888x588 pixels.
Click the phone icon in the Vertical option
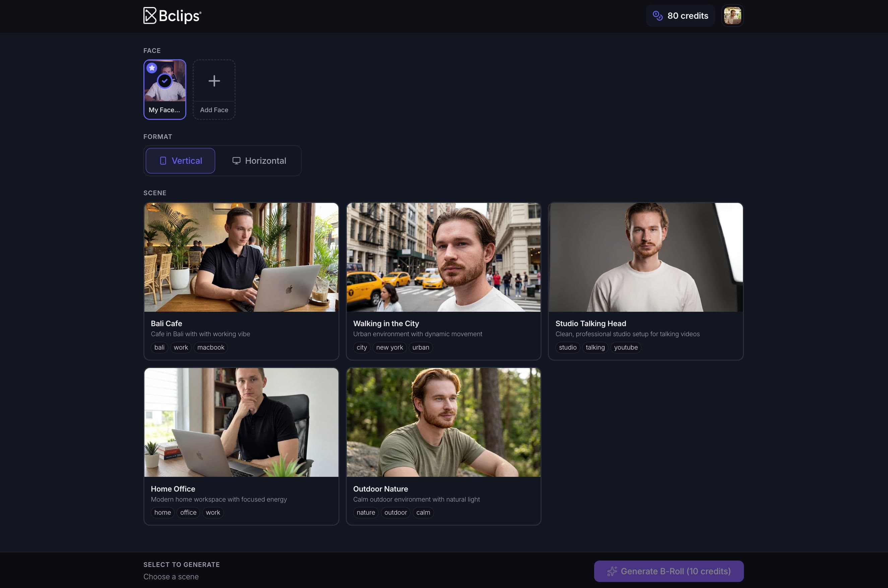click(163, 160)
